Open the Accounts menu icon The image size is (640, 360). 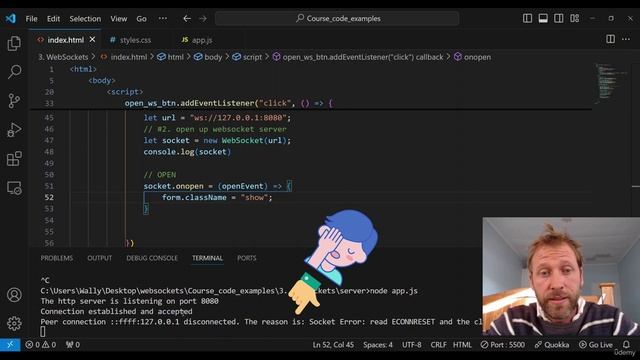tap(14, 295)
